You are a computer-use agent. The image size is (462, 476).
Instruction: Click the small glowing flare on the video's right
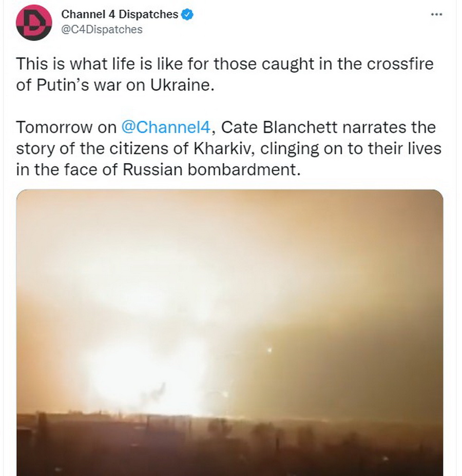(x=269, y=350)
